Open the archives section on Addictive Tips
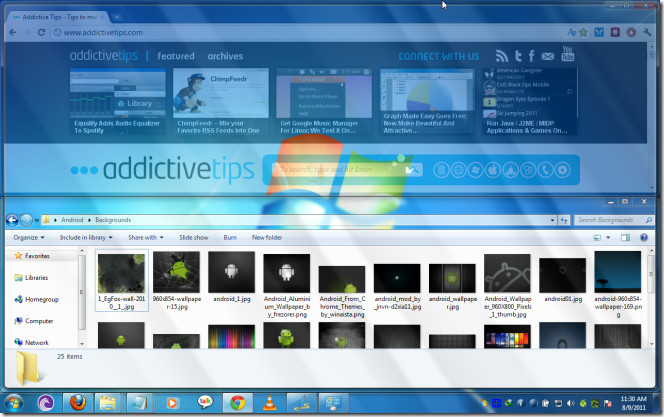 [x=225, y=56]
